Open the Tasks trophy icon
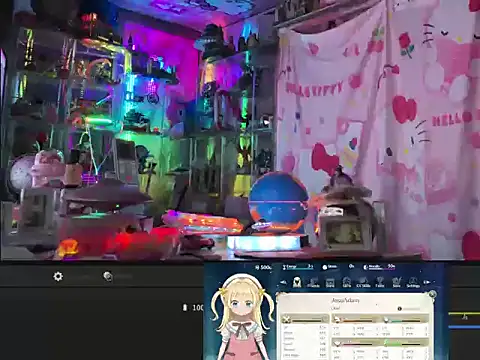480x360 pixels. (380, 283)
